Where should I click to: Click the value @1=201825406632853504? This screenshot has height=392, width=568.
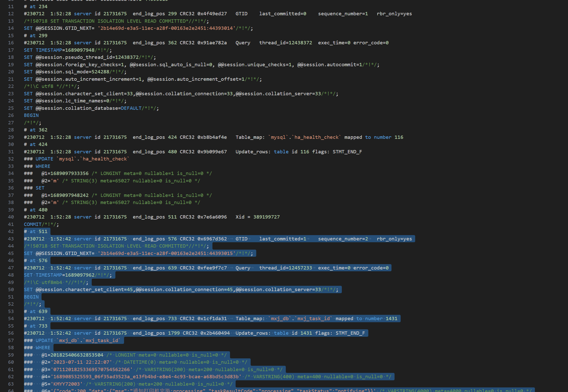tap(72, 355)
